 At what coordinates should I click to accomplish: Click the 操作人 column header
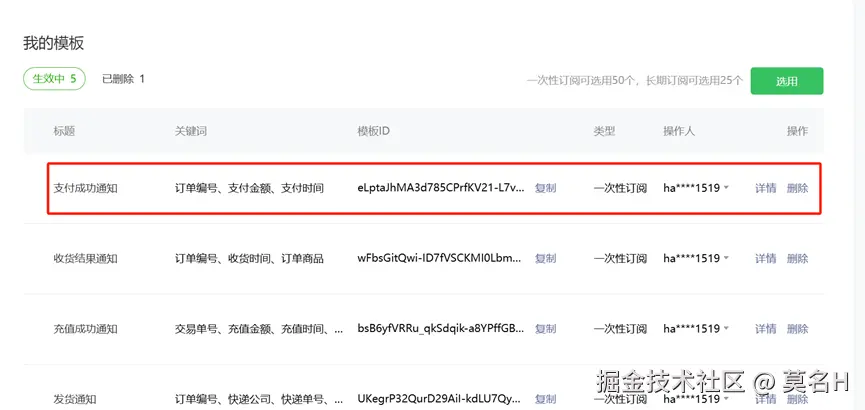point(679,131)
